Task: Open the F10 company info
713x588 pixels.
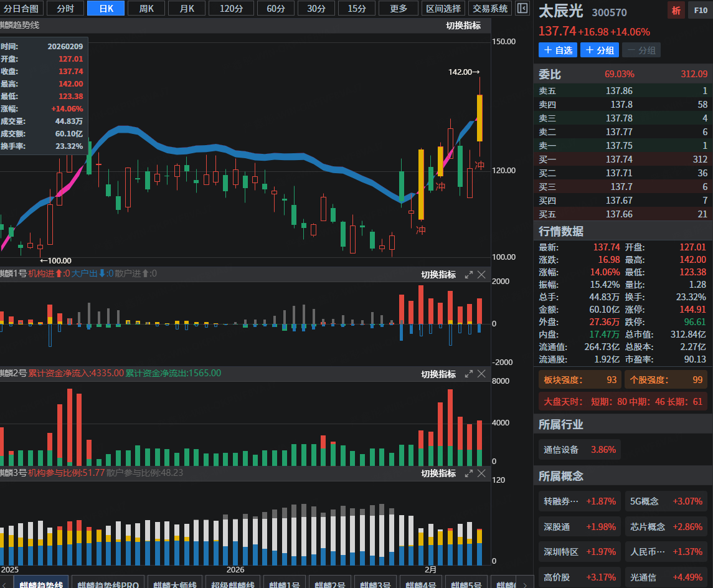Action: pos(701,10)
